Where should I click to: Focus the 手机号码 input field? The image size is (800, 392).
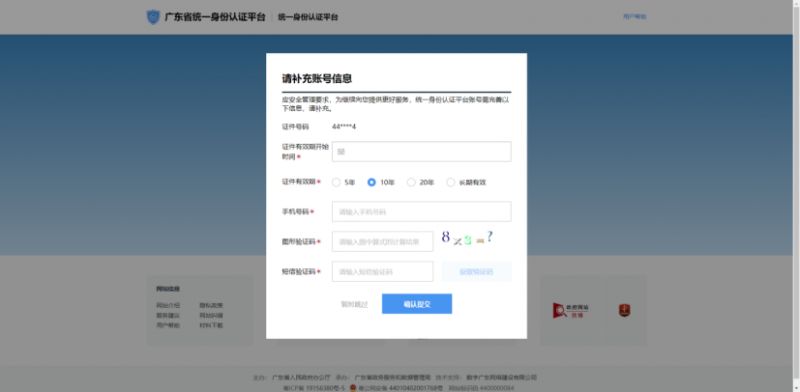point(421,211)
